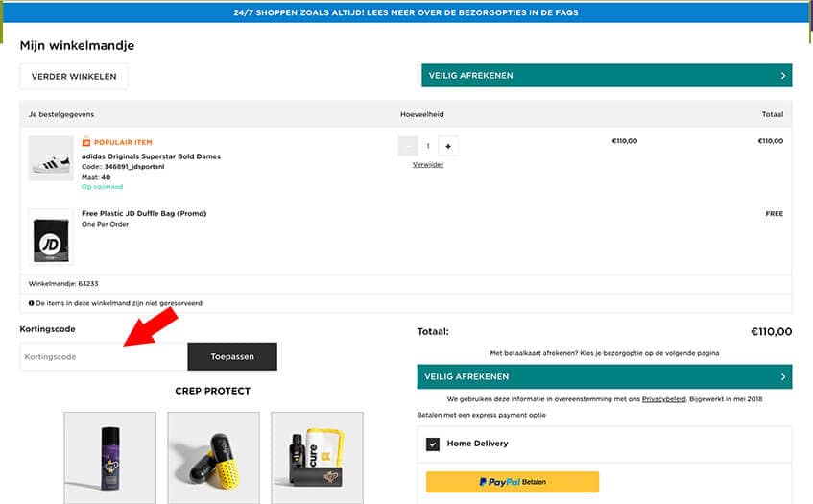Click the Totaal €110,00 amount
Image resolution: width=813 pixels, height=504 pixels.
(772, 332)
